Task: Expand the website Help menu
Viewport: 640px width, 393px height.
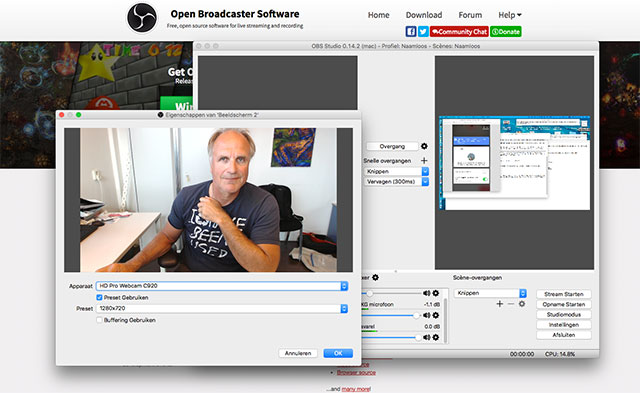Action: 509,15
